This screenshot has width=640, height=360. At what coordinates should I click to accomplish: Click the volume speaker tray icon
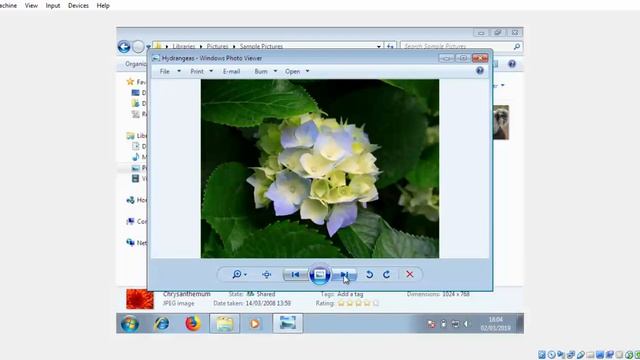pos(466,324)
